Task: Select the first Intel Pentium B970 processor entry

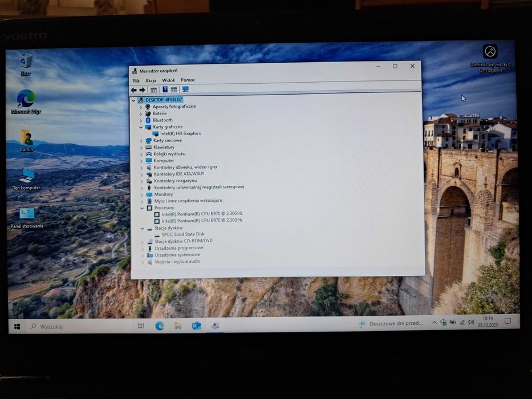Action: [202, 214]
